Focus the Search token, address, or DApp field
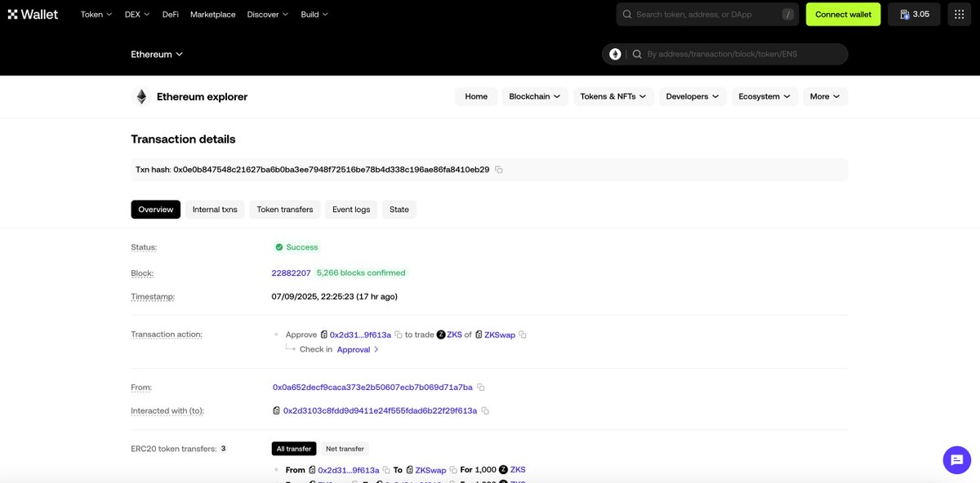Image resolution: width=980 pixels, height=483 pixels. coord(706,14)
